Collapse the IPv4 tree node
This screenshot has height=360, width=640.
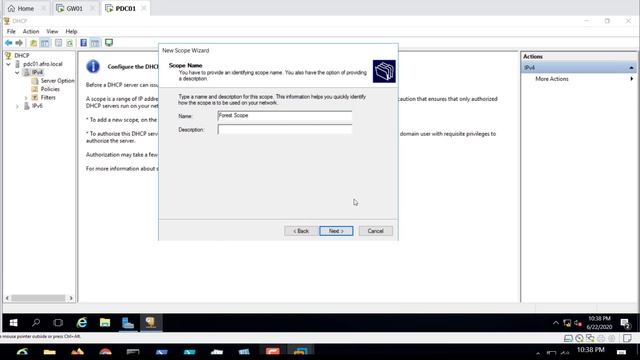pyautogui.click(x=17, y=72)
